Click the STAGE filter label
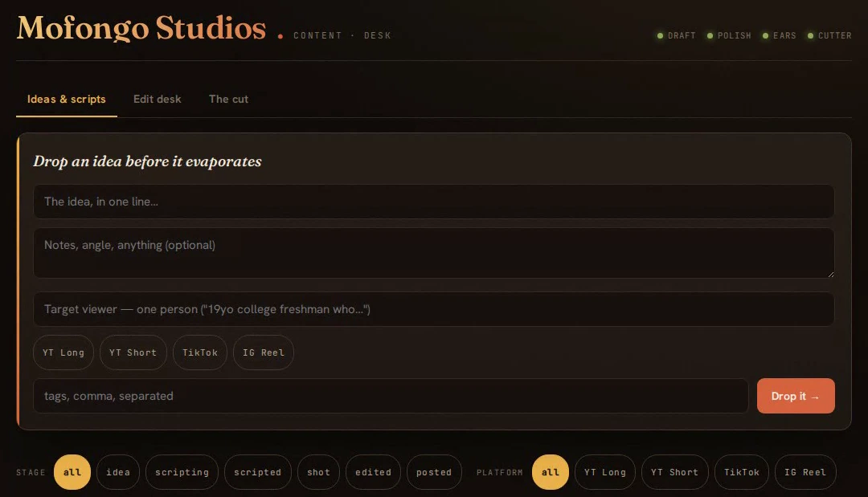Screen dimensions: 868x497 pos(31,473)
